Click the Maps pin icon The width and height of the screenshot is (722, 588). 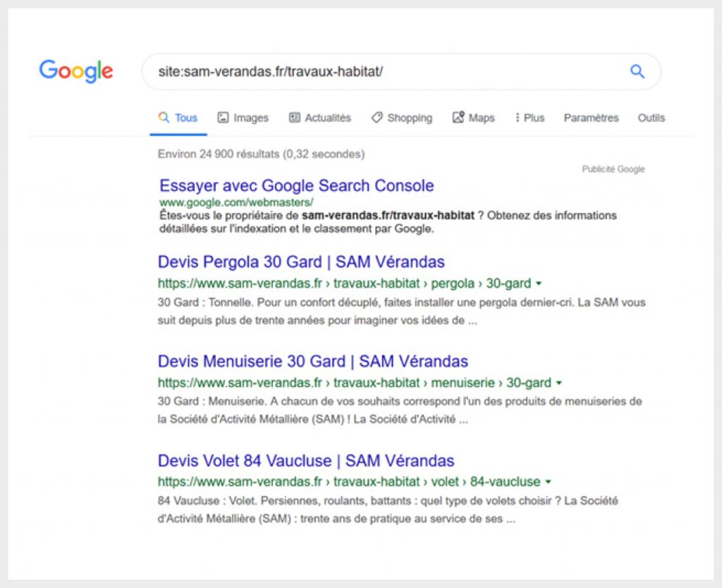pyautogui.click(x=459, y=117)
